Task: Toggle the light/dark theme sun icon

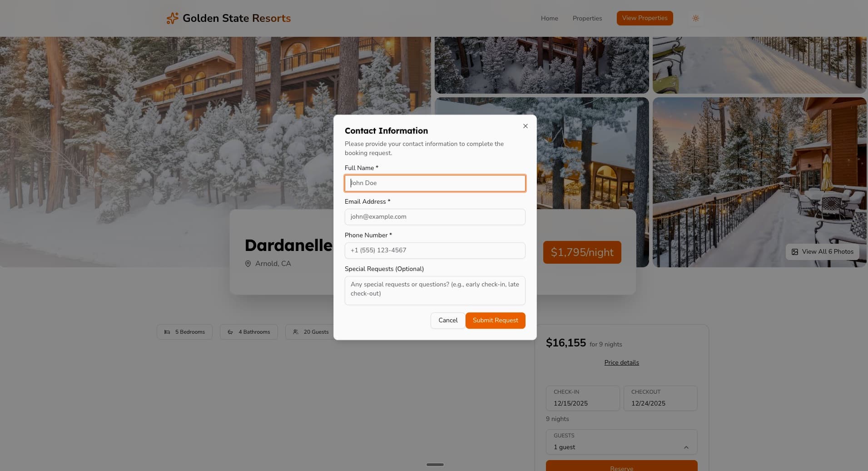Action: click(695, 18)
